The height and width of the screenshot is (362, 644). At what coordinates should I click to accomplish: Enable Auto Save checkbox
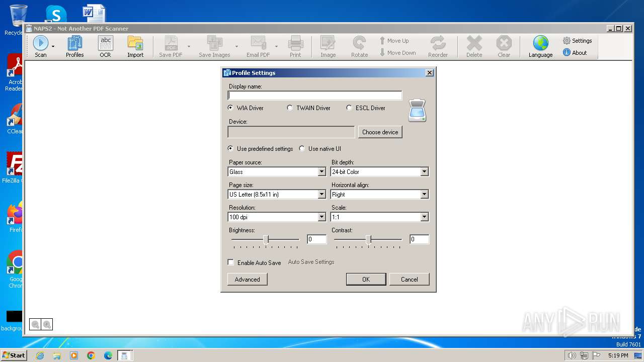coord(231,262)
